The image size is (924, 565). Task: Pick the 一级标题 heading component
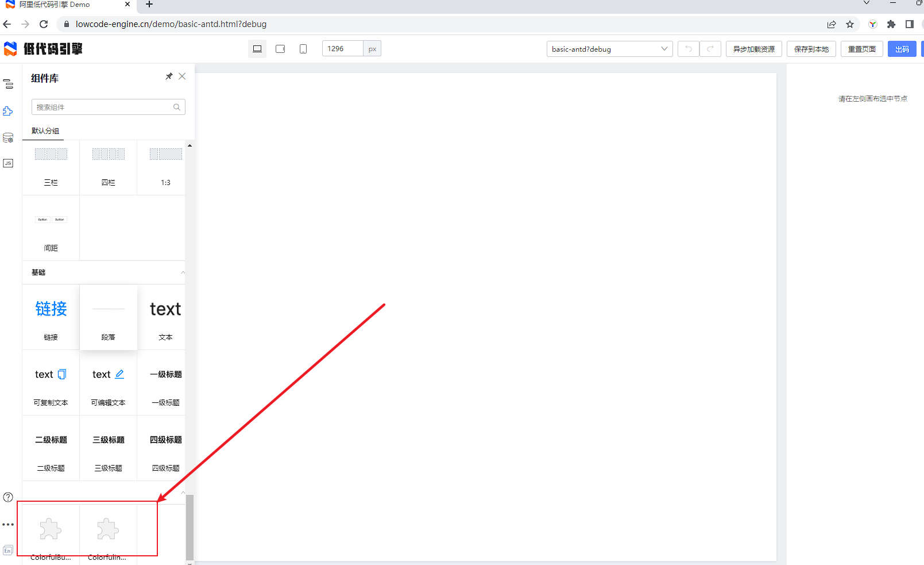coord(161,383)
